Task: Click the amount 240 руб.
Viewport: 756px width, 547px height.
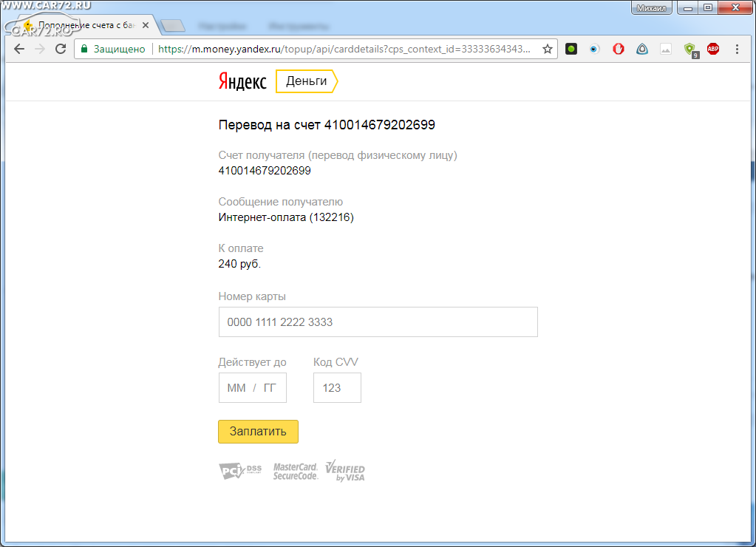Action: tap(239, 264)
